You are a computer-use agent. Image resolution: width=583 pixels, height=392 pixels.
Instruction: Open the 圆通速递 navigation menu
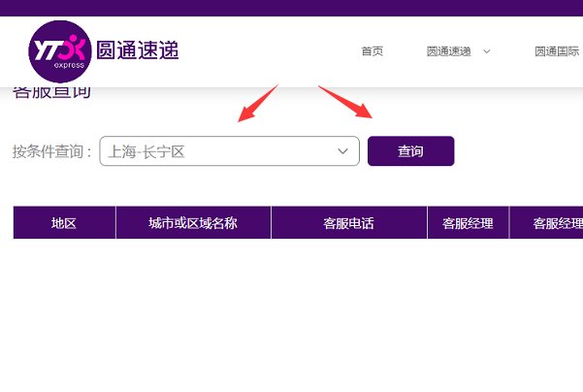click(x=449, y=51)
